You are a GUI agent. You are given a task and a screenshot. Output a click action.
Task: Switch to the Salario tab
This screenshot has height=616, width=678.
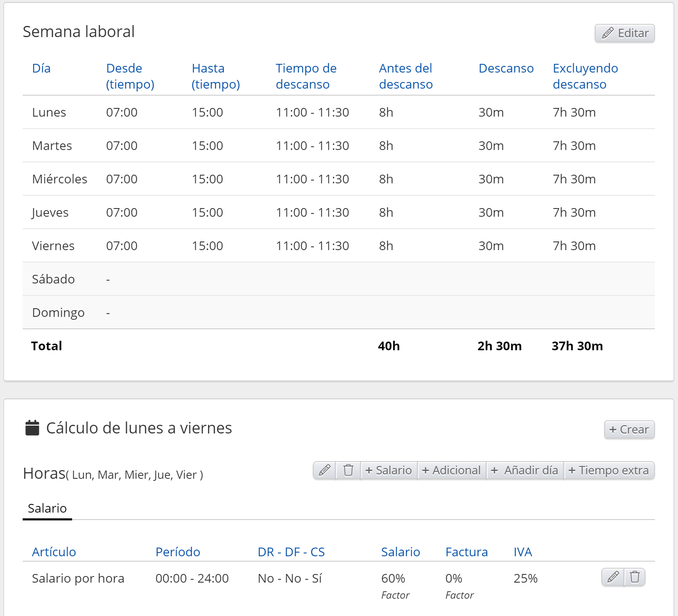[47, 508]
